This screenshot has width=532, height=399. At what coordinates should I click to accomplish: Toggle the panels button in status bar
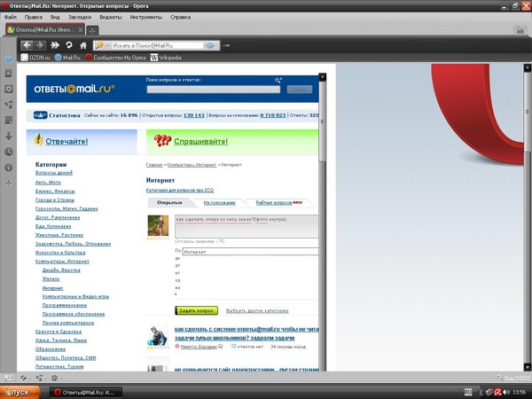8,378
